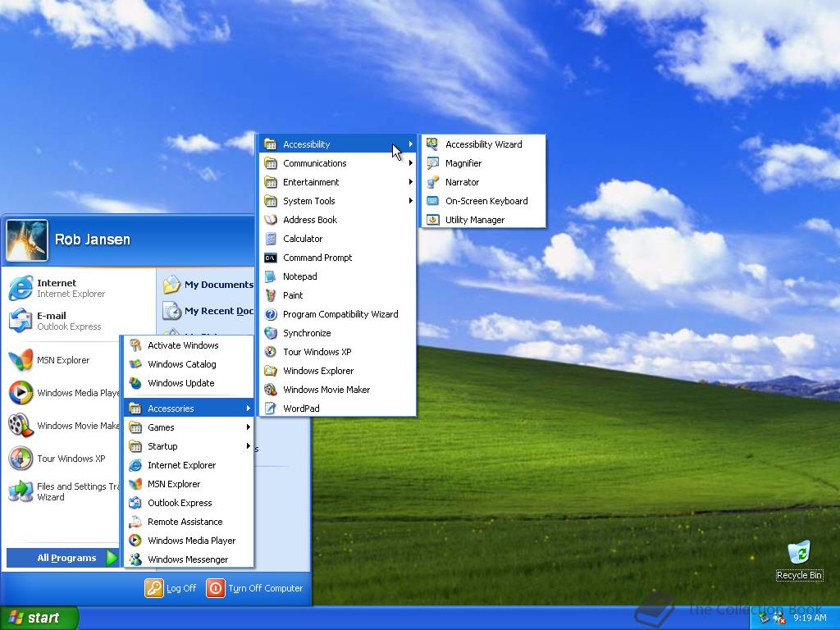Image resolution: width=840 pixels, height=630 pixels.
Task: Open My Documents from Start menu
Action: click(208, 285)
